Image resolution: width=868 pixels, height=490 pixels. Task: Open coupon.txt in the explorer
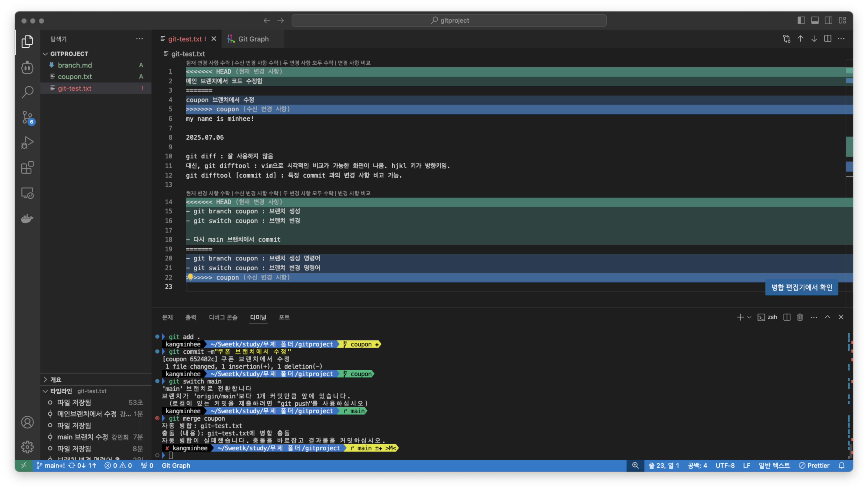coord(74,77)
